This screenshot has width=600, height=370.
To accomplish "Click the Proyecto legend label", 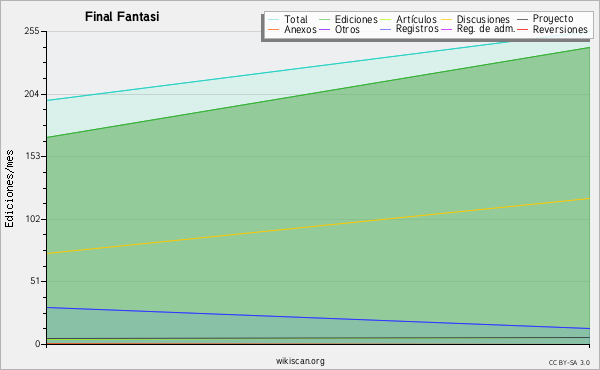I will click(x=553, y=19).
